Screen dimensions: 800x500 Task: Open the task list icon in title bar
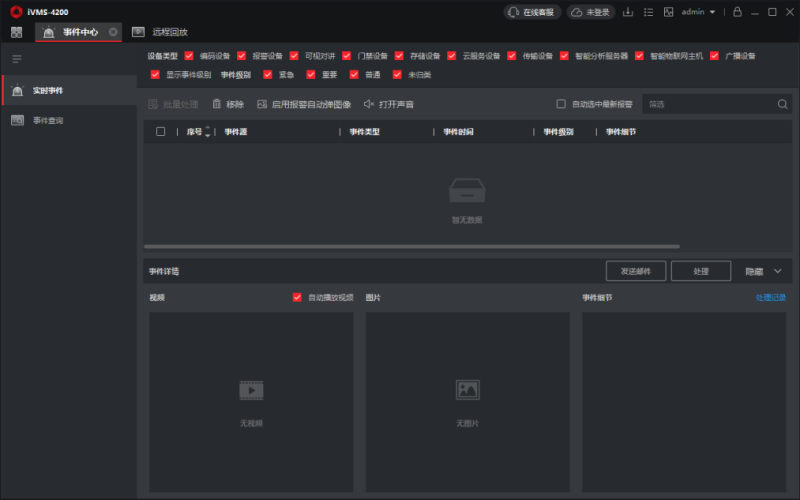pyautogui.click(x=648, y=12)
